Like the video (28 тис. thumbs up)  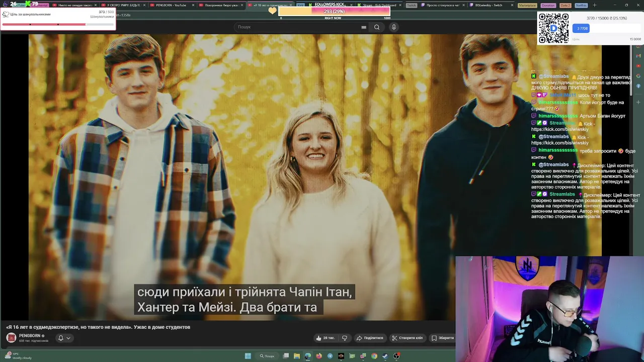coord(325,338)
